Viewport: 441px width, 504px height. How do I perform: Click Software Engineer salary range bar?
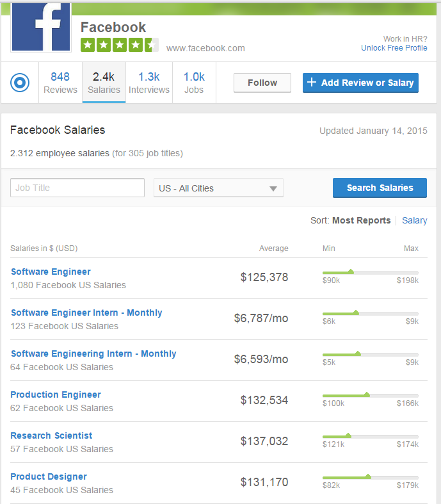point(370,272)
